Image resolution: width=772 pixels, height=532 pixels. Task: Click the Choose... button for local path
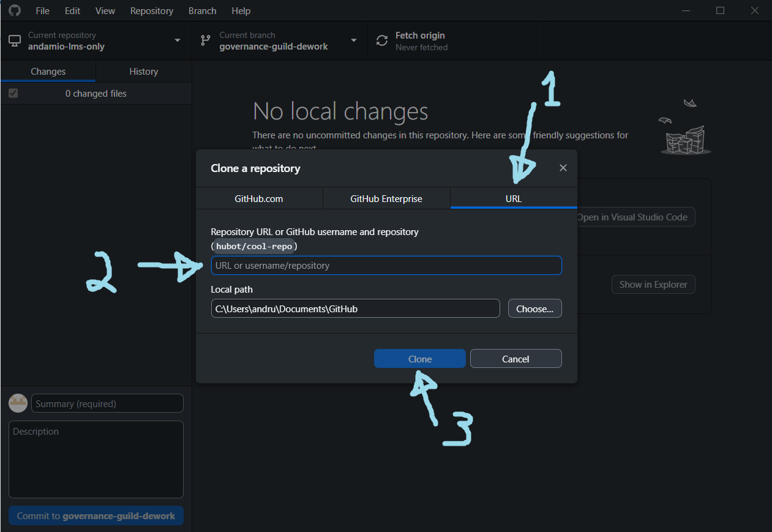[x=534, y=309]
